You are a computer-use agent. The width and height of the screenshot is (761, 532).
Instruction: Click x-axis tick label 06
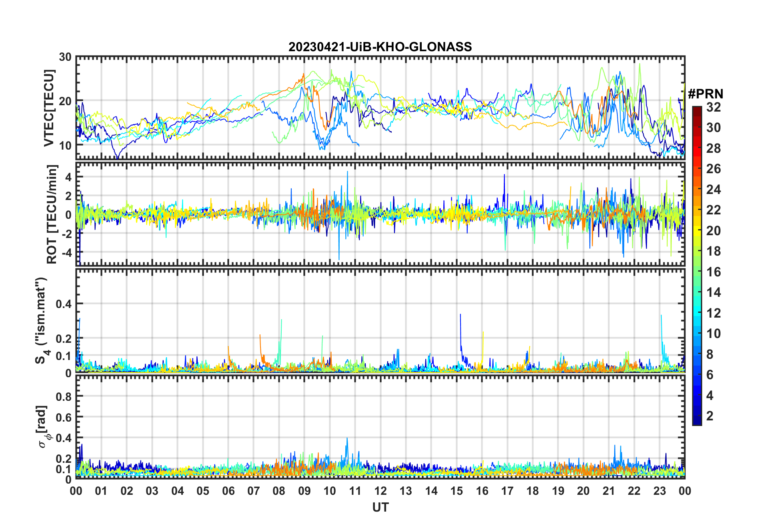[228, 491]
